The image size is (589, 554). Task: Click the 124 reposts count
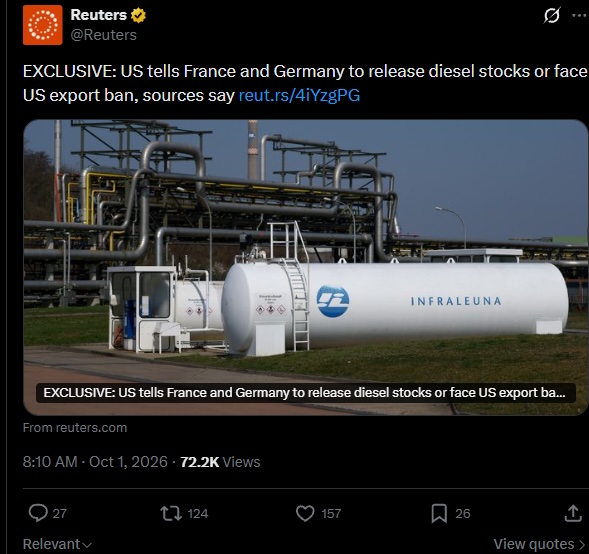[198, 513]
